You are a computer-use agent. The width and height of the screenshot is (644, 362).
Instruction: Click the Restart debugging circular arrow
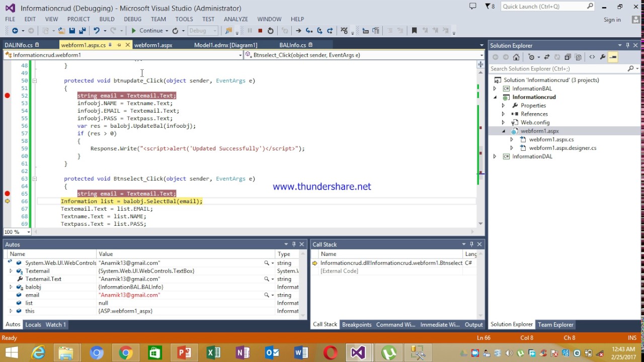270,31
